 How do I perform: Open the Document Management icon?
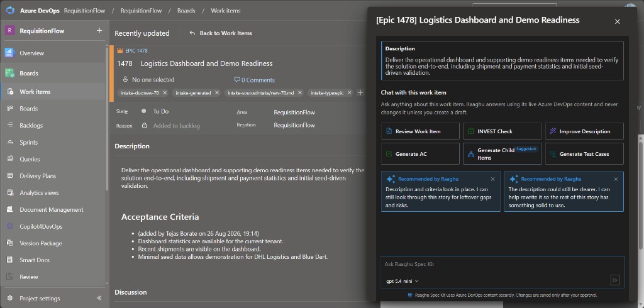click(x=10, y=209)
